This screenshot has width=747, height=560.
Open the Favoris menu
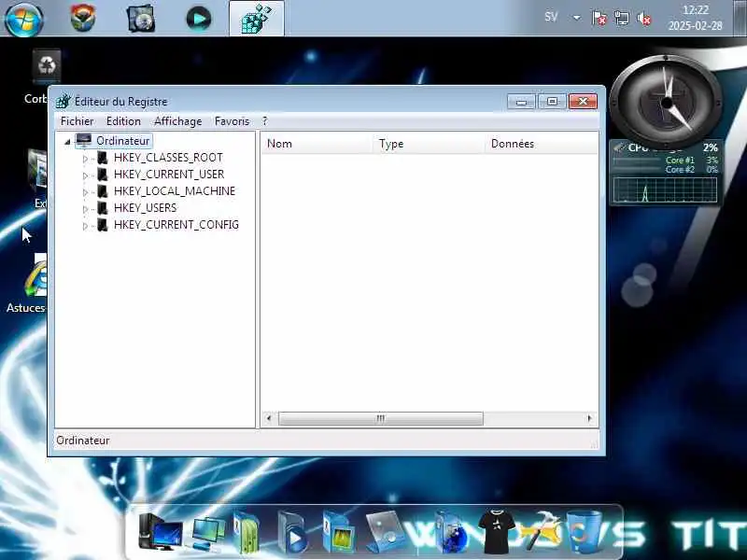pyautogui.click(x=232, y=121)
